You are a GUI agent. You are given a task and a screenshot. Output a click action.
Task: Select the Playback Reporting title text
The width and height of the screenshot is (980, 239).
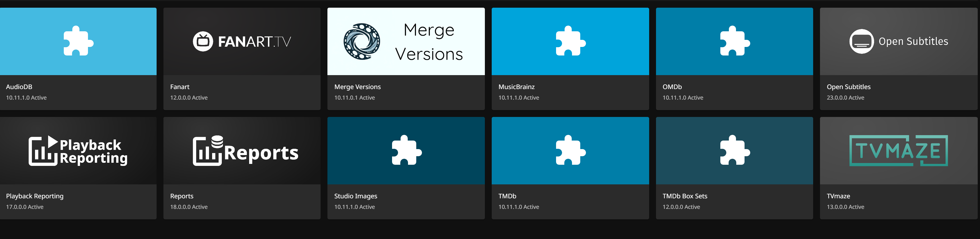click(x=35, y=196)
